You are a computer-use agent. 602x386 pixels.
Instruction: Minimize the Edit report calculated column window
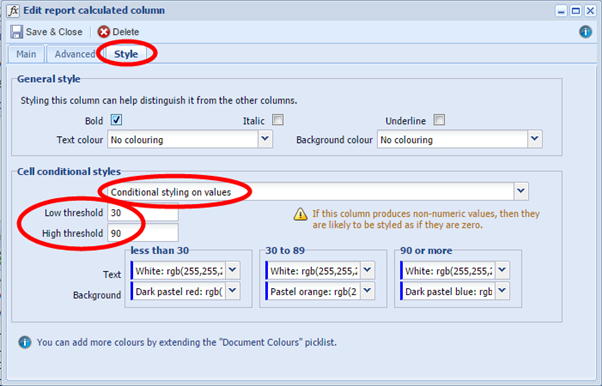pyautogui.click(x=561, y=11)
